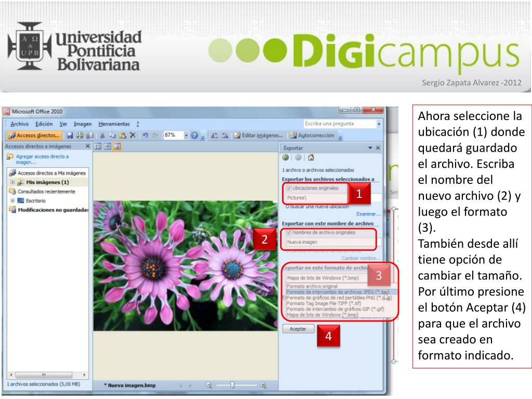Toggle the Ubicaciones originales checkbox
The width and height of the screenshot is (532, 399).
coord(289,188)
